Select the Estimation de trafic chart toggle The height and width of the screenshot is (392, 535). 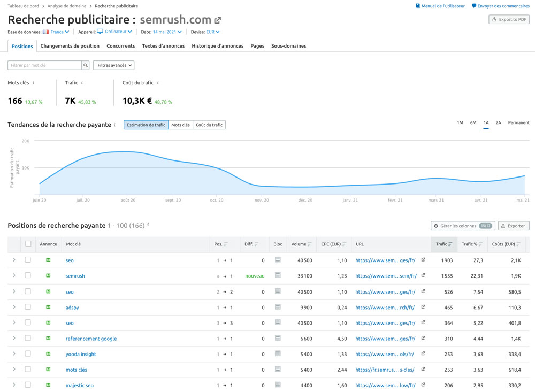point(146,125)
